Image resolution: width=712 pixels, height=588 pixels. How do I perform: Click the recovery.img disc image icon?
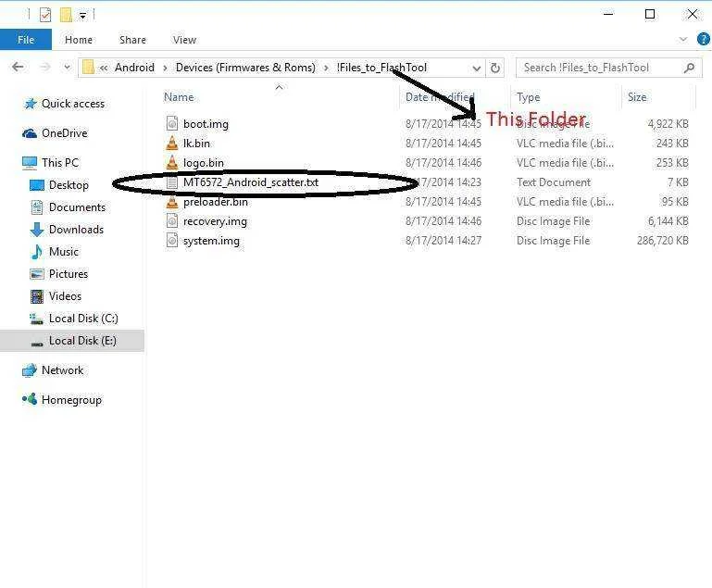[x=172, y=221]
